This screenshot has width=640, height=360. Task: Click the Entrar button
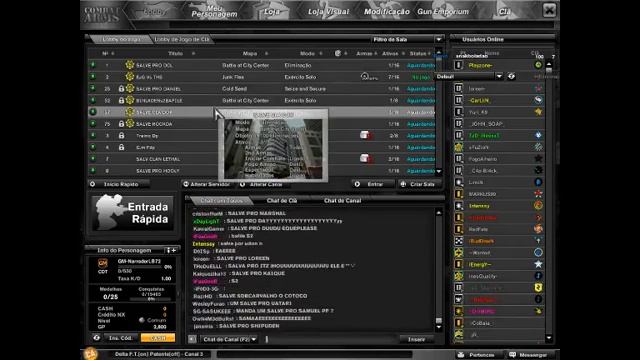[x=373, y=184]
